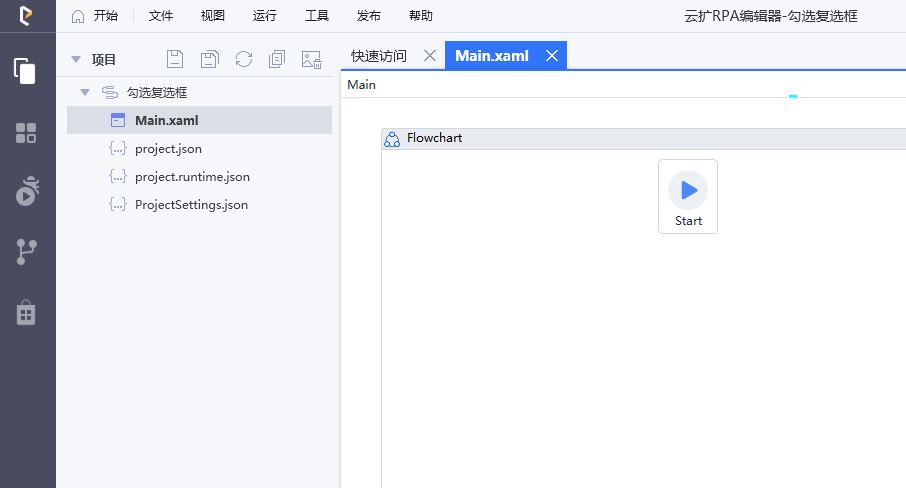Switch to the 快速访问 tab
Screen dimensions: 906x488
coord(379,56)
